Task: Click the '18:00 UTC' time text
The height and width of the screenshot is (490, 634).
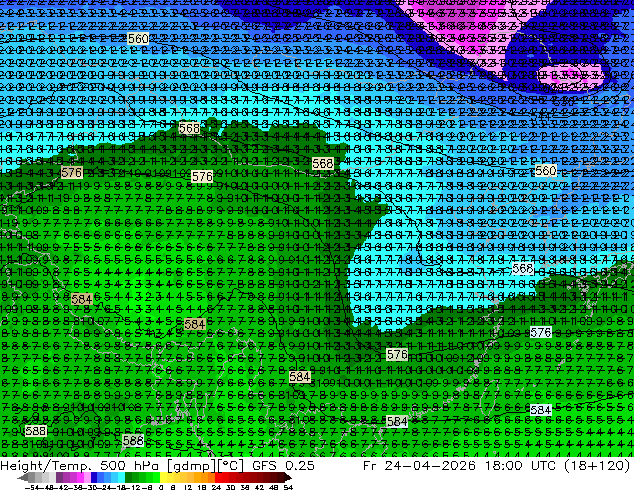Action: pos(520,465)
